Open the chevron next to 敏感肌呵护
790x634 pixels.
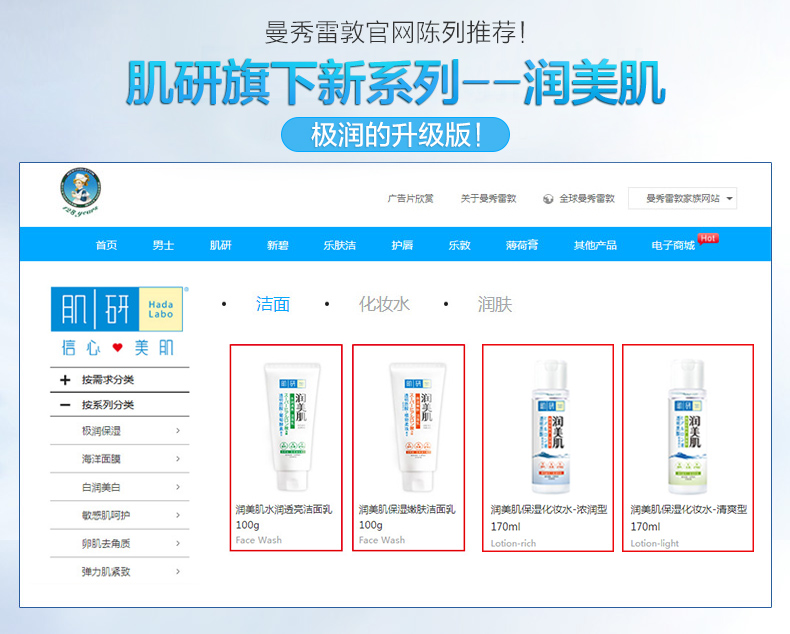click(178, 515)
